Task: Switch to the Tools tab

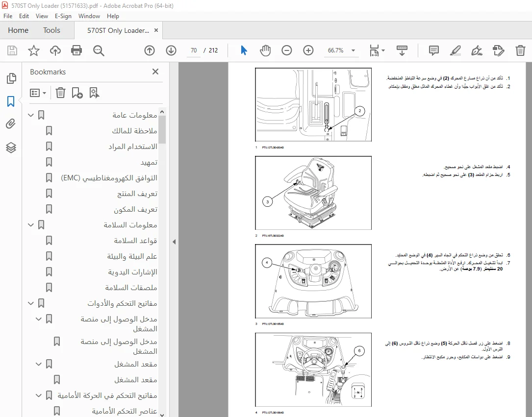Action: [51, 30]
